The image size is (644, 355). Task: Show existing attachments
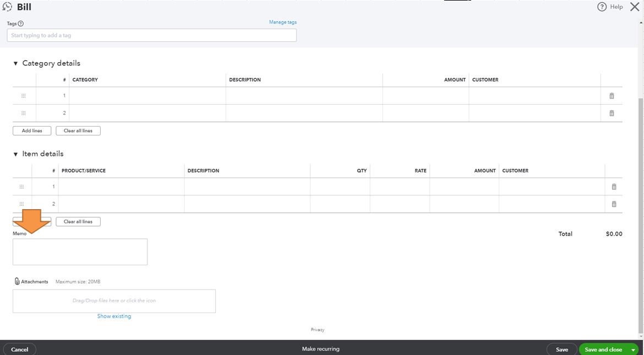(x=114, y=316)
